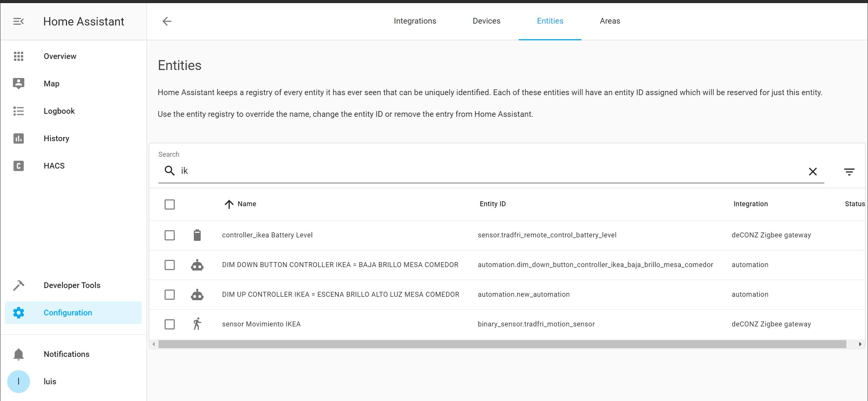Click the robot icon on the DIM UP automation row
868x401 pixels.
click(197, 294)
